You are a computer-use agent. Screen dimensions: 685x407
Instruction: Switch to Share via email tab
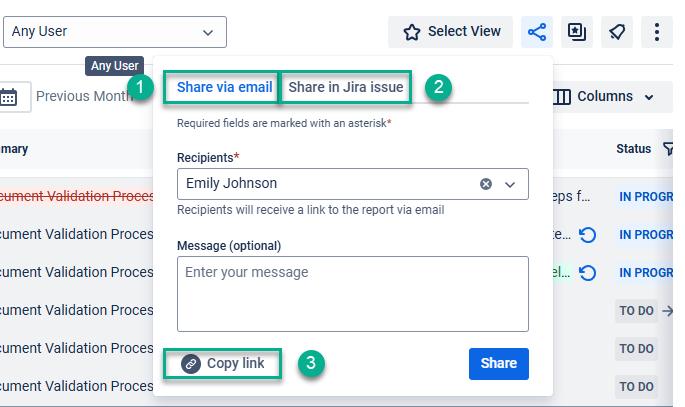(x=224, y=88)
